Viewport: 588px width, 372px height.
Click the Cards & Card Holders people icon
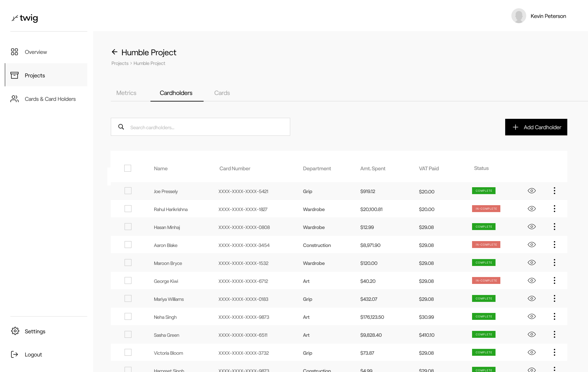pos(14,99)
